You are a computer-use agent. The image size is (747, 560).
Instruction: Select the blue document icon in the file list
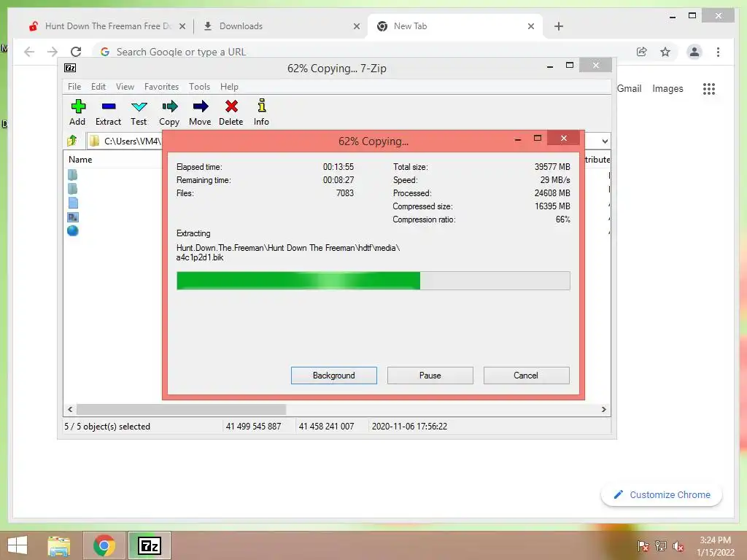[x=73, y=203]
